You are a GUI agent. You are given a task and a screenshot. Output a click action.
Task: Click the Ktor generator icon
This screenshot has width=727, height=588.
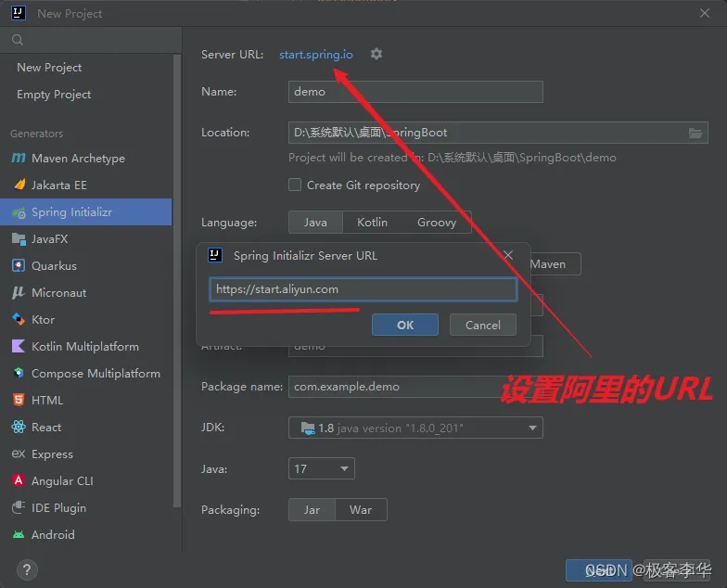click(19, 319)
